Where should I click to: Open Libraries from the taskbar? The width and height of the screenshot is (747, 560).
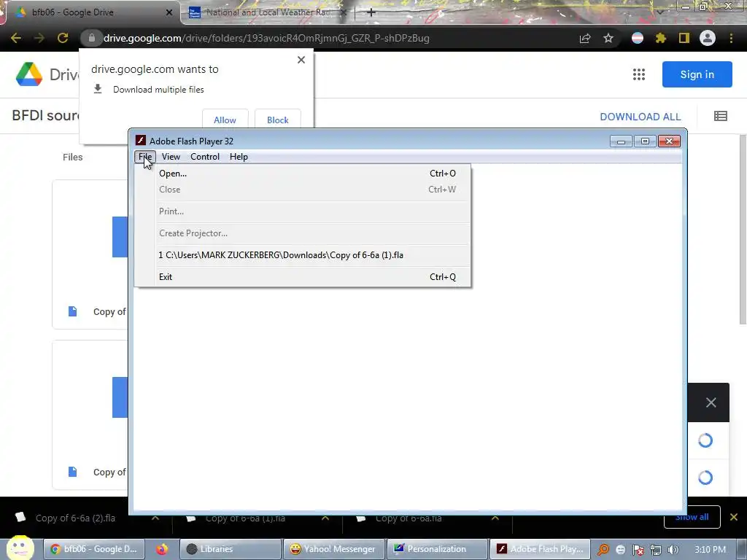(231, 549)
